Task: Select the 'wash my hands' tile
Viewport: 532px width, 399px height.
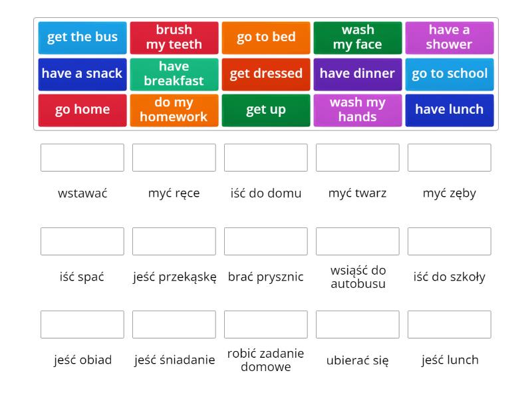Action: 358,110
